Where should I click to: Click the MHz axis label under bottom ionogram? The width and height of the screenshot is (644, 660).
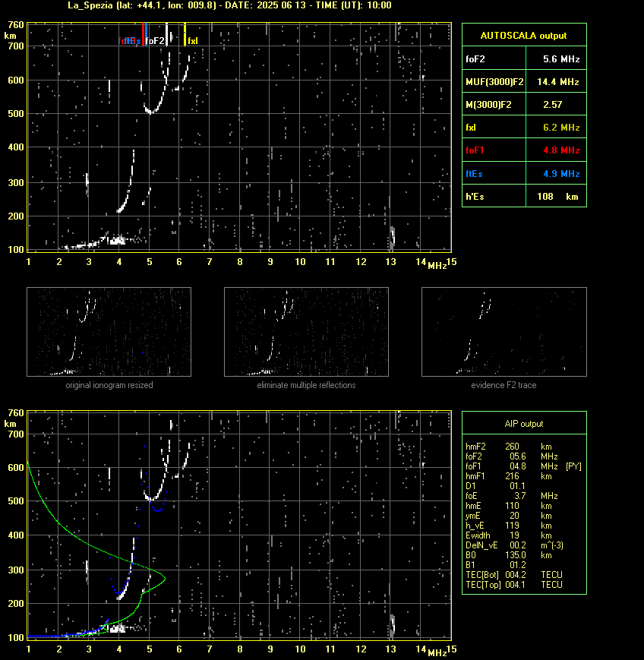437,653
